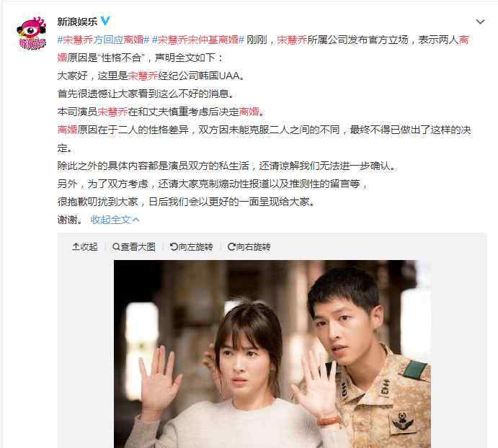Collapse the image via the 收起 arrow icon

click(x=76, y=247)
